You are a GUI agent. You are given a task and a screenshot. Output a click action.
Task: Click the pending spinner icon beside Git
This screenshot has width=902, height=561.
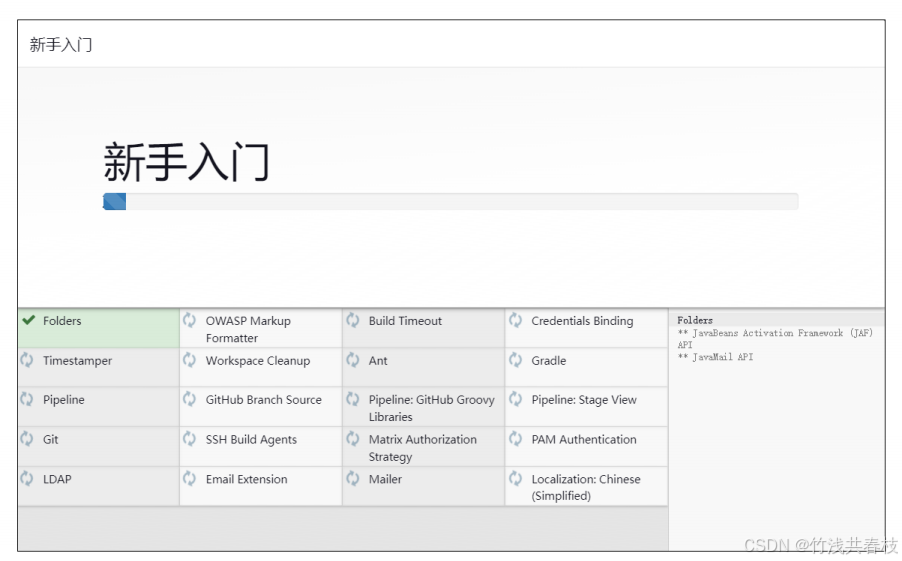pyautogui.click(x=26, y=439)
